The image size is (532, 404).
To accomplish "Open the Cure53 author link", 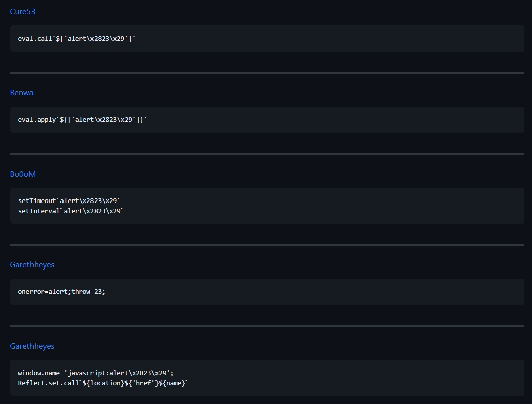I will (22, 12).
